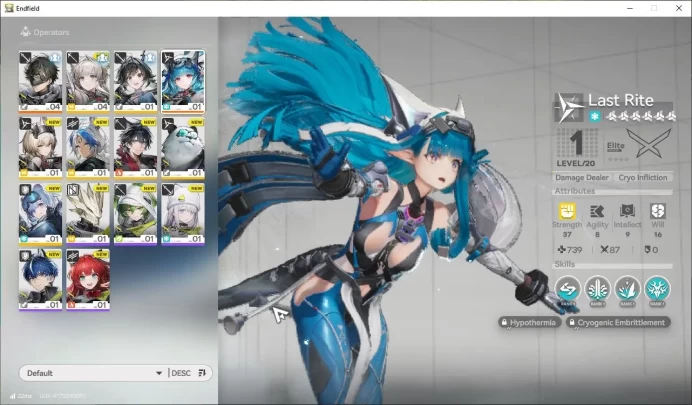
Task: Open the third skill ice shard burst icon
Action: [x=627, y=289]
